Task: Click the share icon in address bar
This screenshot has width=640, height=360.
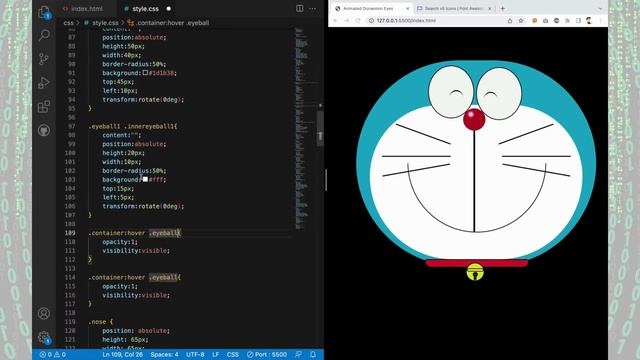Action: 510,20
